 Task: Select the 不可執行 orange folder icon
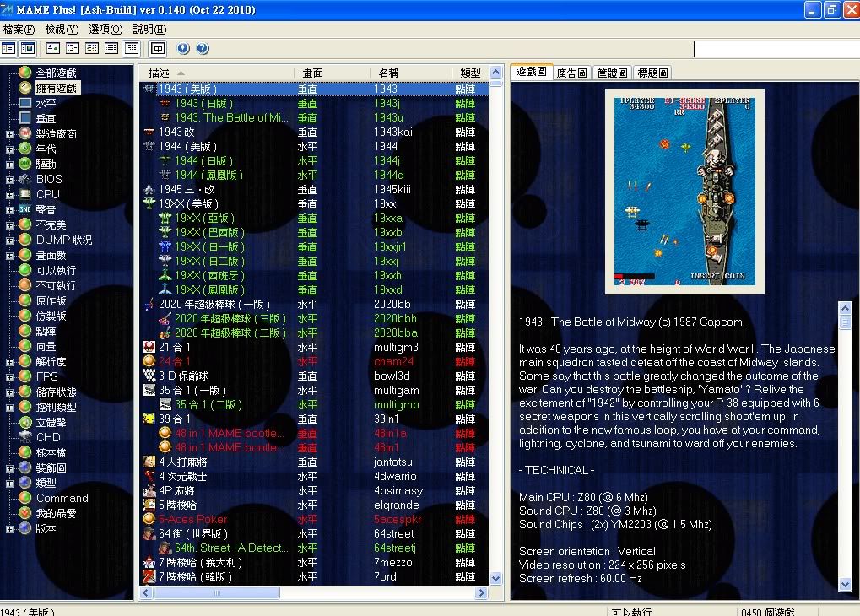click(24, 285)
